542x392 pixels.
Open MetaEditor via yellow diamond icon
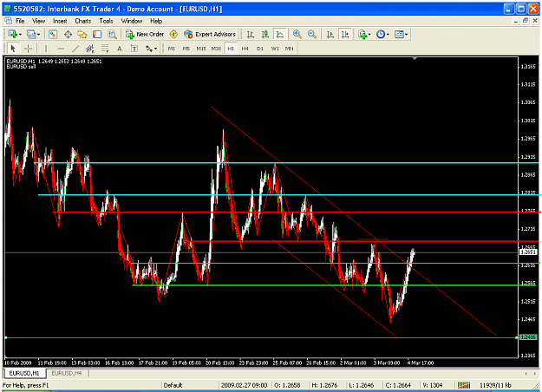(173, 34)
